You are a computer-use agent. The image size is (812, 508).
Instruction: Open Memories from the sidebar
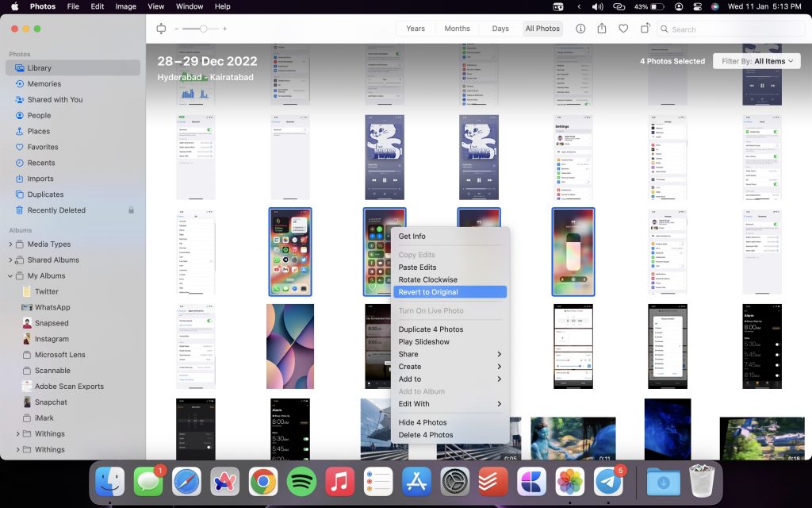[x=45, y=83]
